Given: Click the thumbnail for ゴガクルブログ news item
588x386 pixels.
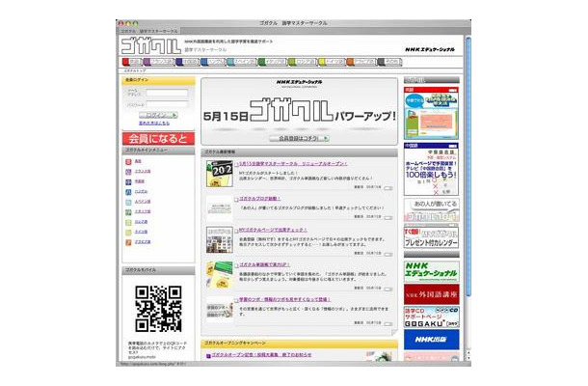Looking at the screenshot, I should 220,208.
